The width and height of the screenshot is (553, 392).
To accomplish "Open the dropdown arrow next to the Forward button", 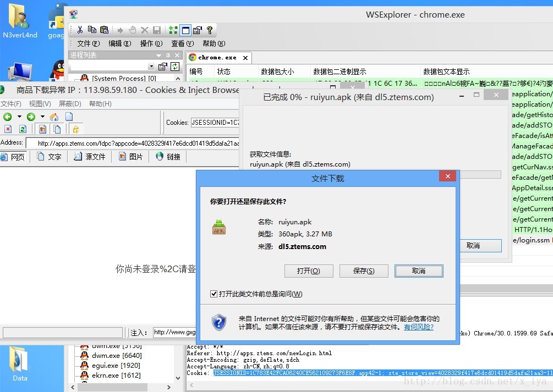I will pyautogui.click(x=43, y=117).
